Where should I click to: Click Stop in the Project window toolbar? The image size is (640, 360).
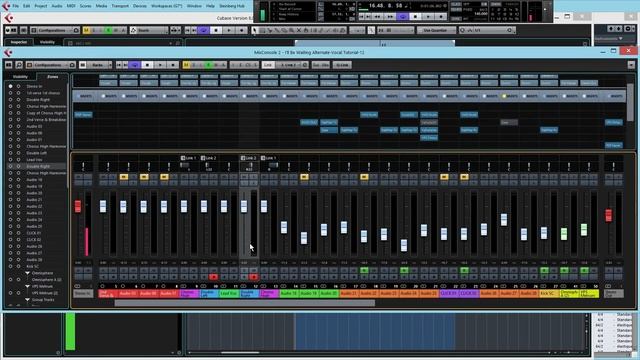click(x=216, y=30)
